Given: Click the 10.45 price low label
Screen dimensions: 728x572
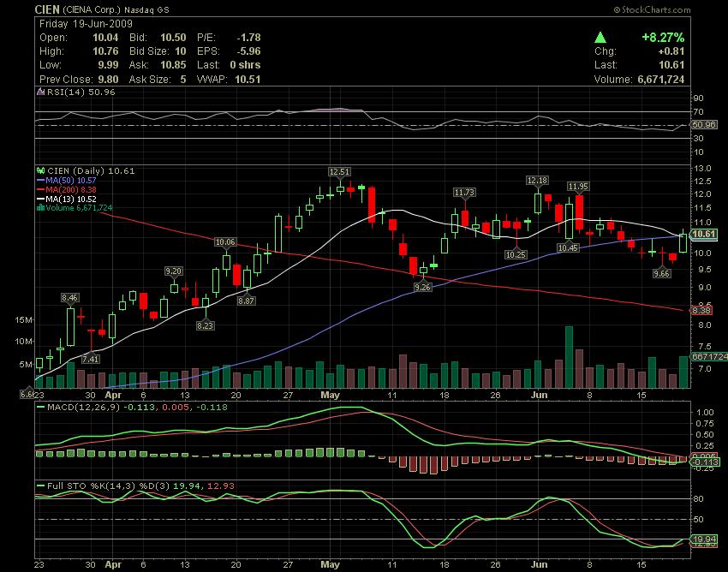Looking at the screenshot, I should point(569,248).
